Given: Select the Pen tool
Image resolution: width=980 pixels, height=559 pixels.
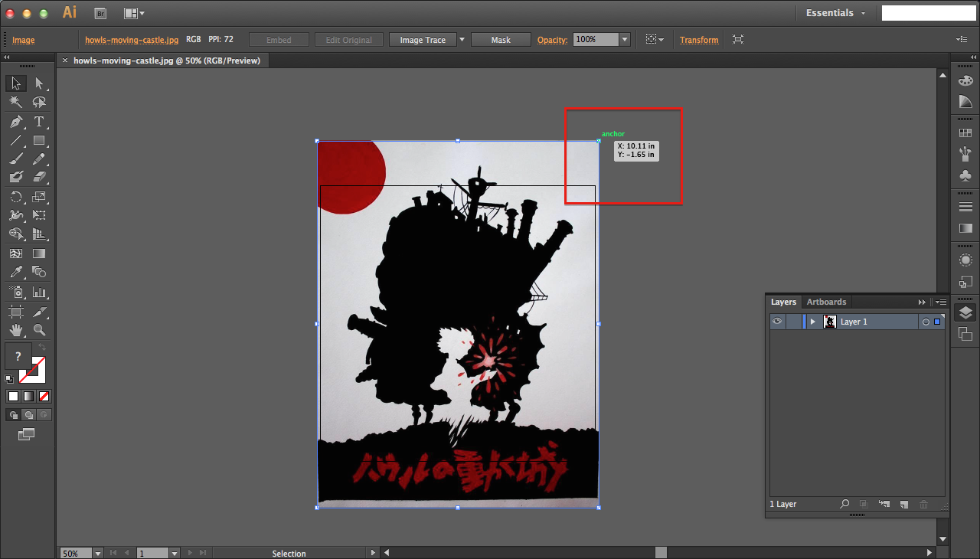Looking at the screenshot, I should coord(16,122).
